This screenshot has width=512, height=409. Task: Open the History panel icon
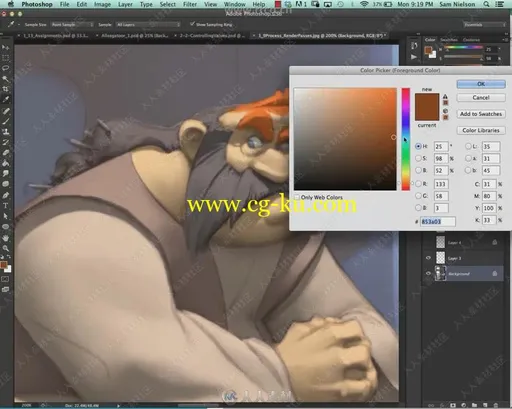tap(414, 46)
